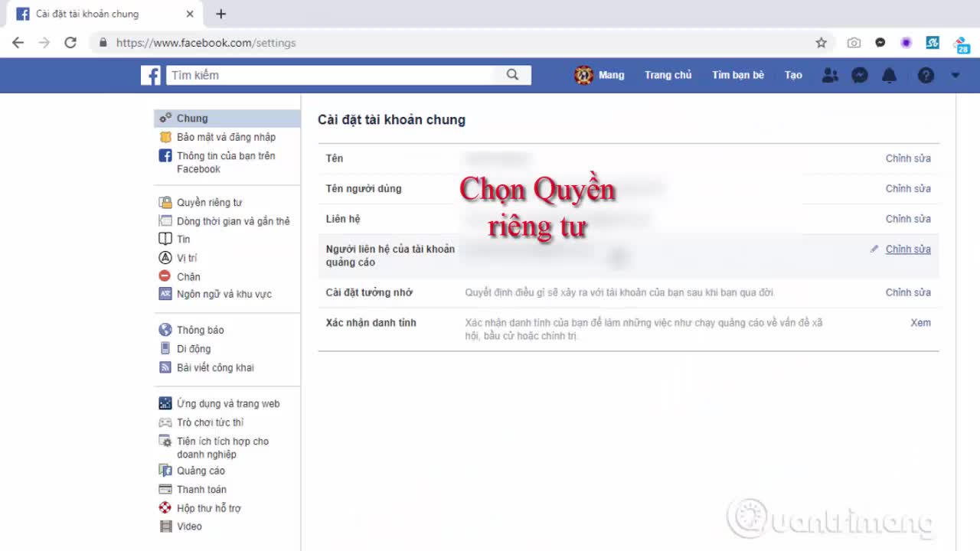
Task: Bookmark this page with star icon
Action: point(821,43)
